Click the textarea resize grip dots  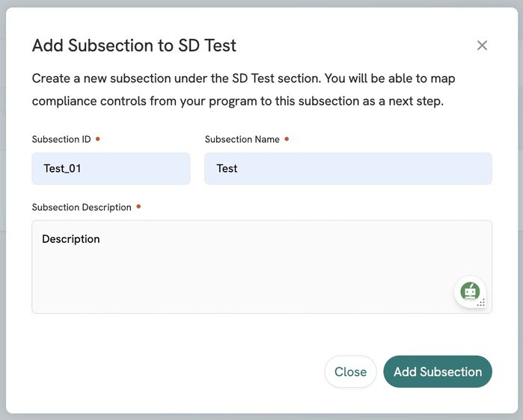(481, 303)
